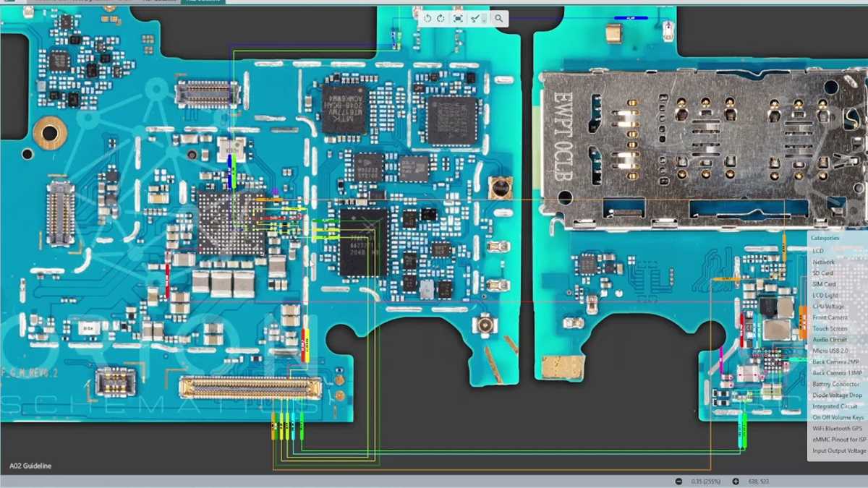Select the Audio Circuit category

[x=830, y=340]
